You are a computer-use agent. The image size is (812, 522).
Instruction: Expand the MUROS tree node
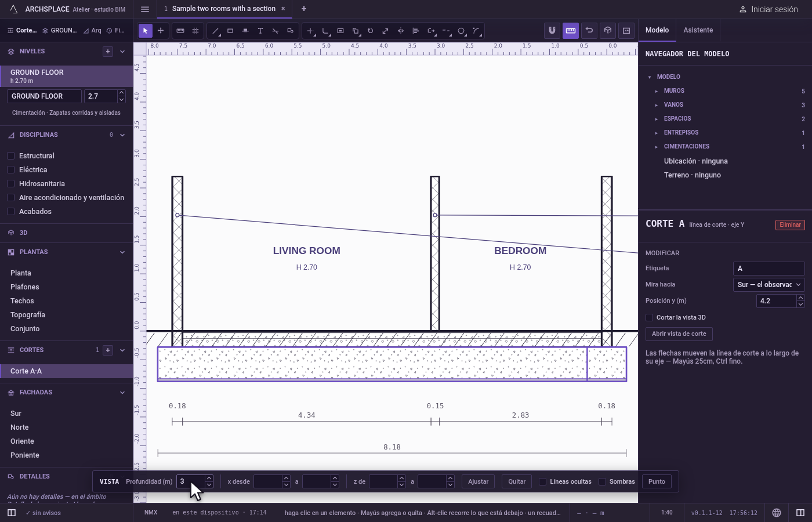(x=657, y=91)
